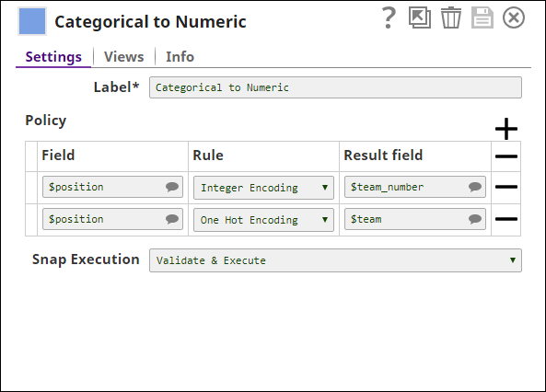Switch to the Views tab
This screenshot has width=546, height=392.
124,57
